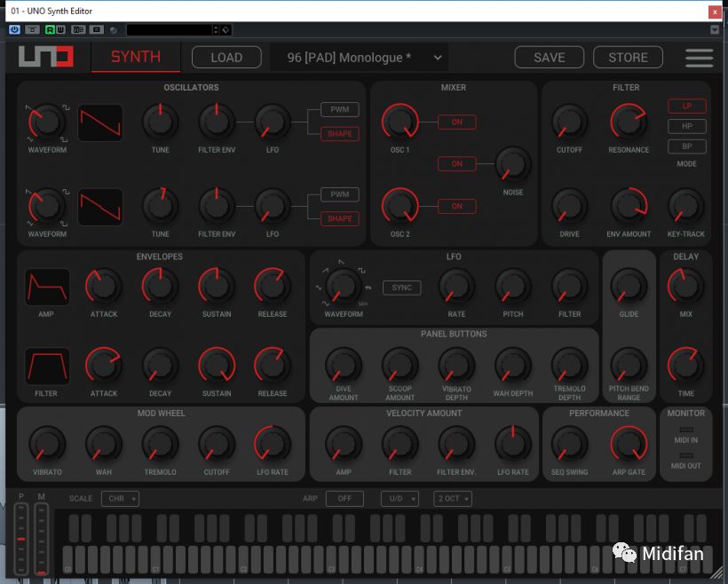Click the oscillator 1 TUNE knob
728x584 pixels.
(x=160, y=122)
